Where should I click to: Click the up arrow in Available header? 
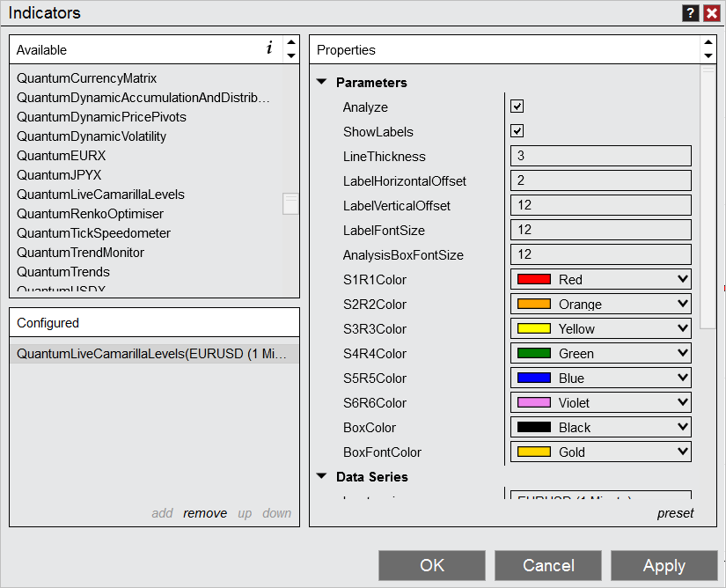(290, 42)
